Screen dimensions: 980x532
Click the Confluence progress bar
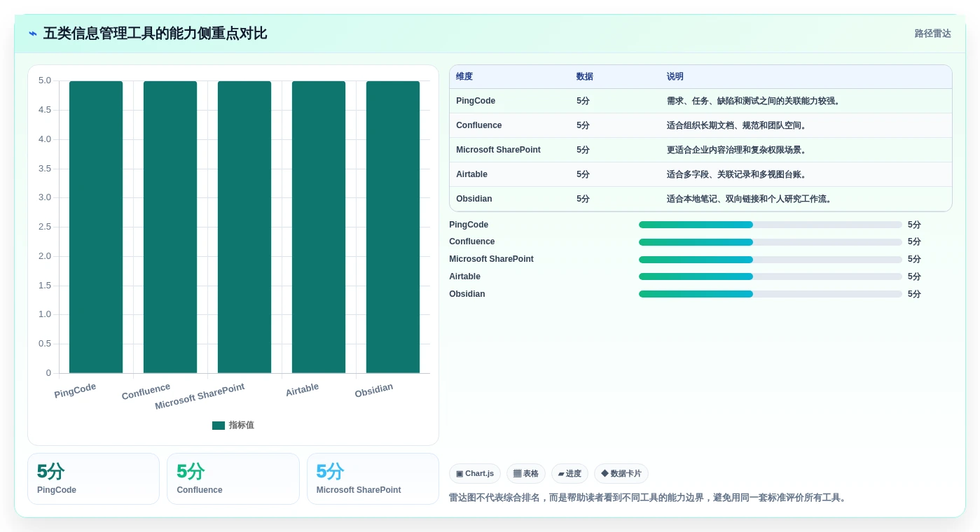pos(771,242)
